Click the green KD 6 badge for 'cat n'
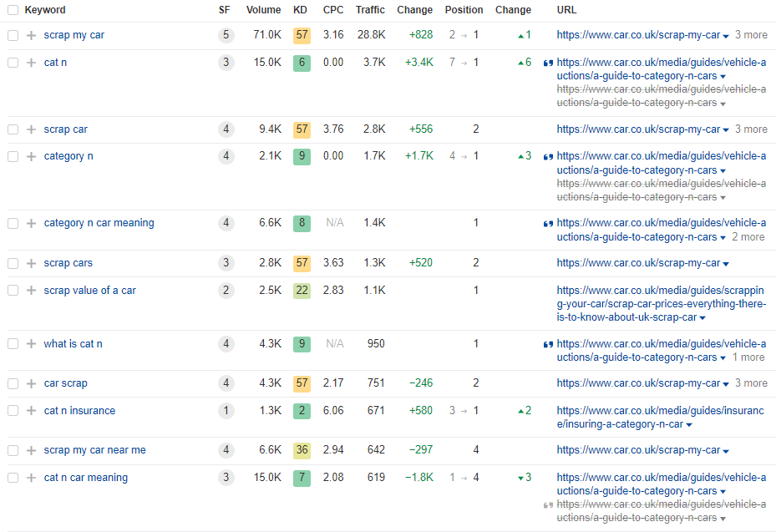The height and width of the screenshot is (532, 776). click(302, 63)
